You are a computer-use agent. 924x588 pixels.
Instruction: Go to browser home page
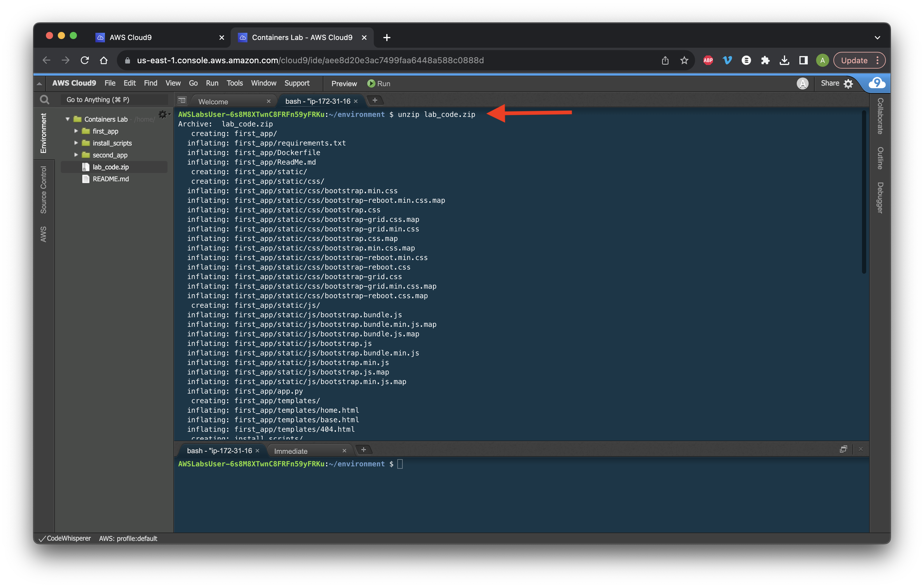pos(104,60)
